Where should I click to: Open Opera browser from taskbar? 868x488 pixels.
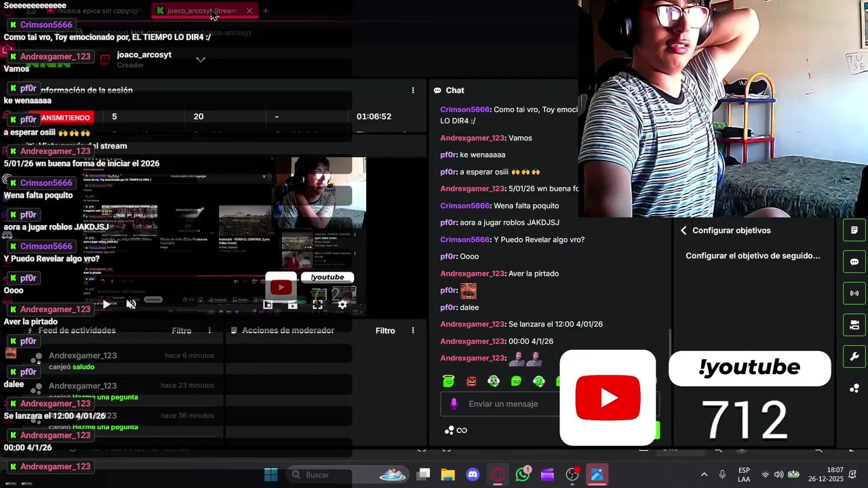[498, 474]
